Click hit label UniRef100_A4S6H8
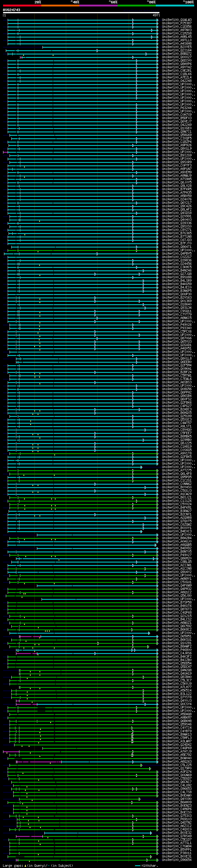This screenshot has height=868, width=197. pyautogui.click(x=177, y=43)
